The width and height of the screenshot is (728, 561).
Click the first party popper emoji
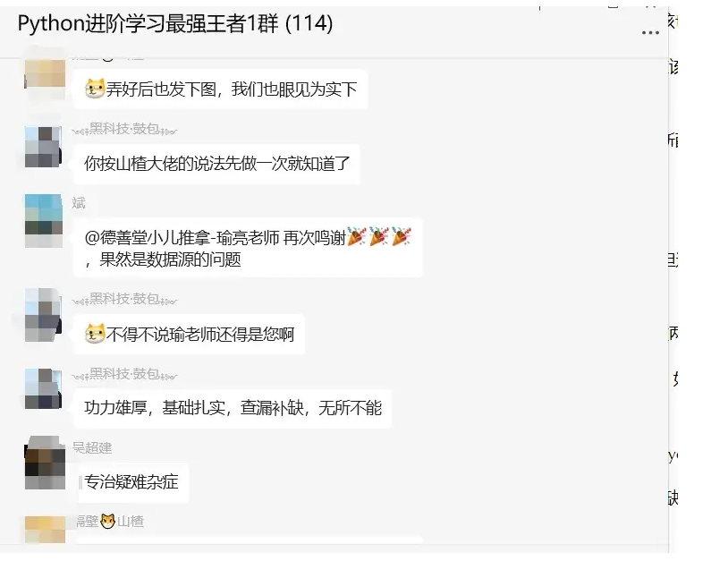[357, 237]
